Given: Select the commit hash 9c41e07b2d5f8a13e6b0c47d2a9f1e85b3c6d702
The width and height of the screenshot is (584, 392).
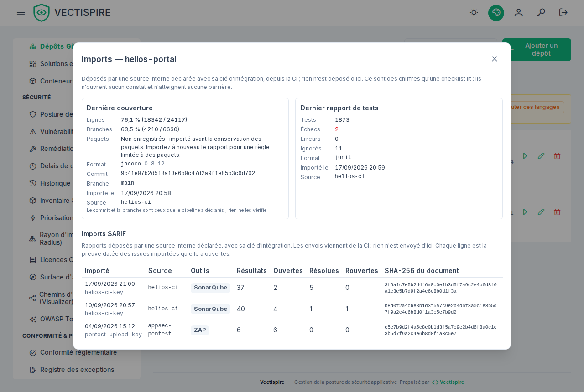Looking at the screenshot, I should coord(188,173).
